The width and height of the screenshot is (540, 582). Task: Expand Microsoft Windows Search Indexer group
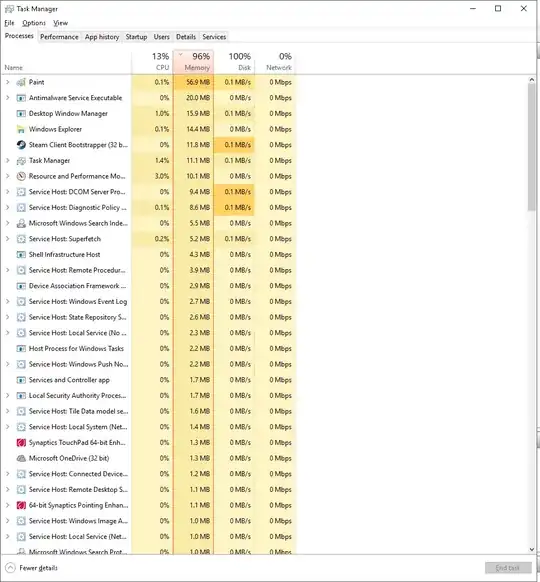point(7,223)
